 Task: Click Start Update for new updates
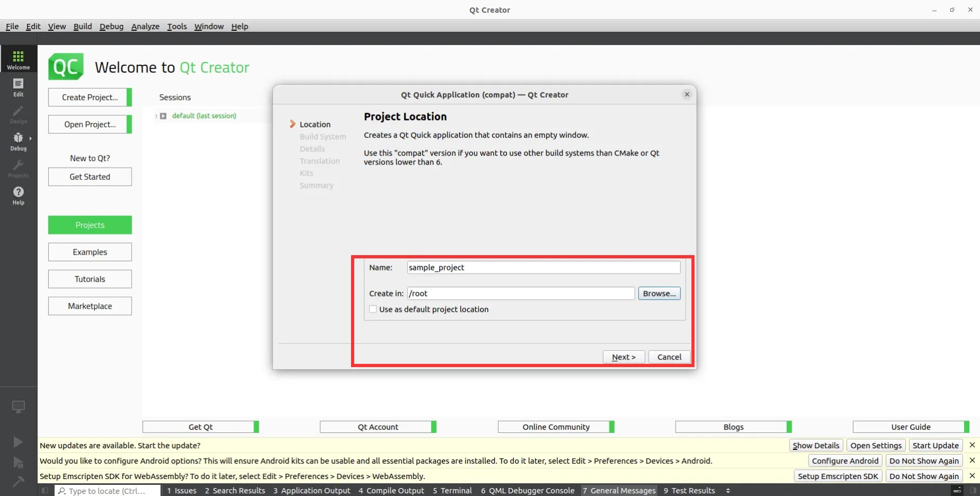(935, 445)
